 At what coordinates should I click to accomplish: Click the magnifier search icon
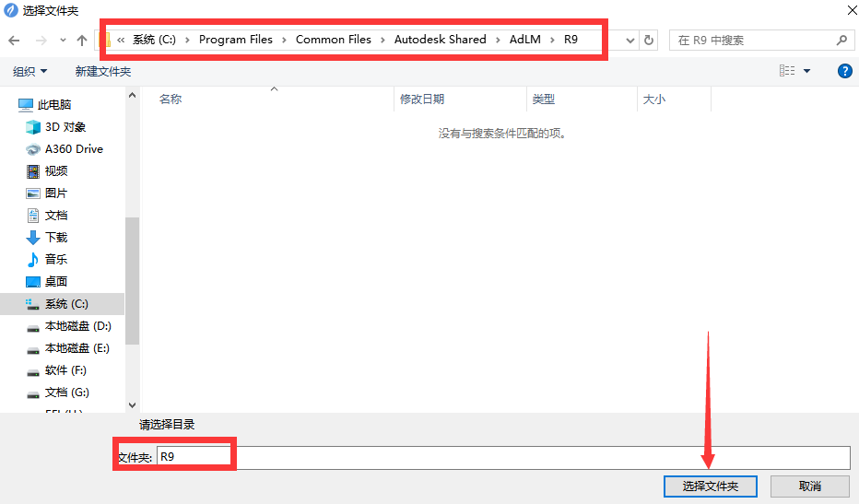point(841,41)
